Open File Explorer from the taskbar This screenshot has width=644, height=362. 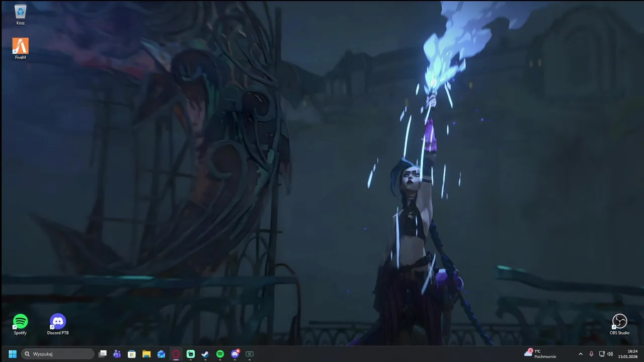coord(146,354)
